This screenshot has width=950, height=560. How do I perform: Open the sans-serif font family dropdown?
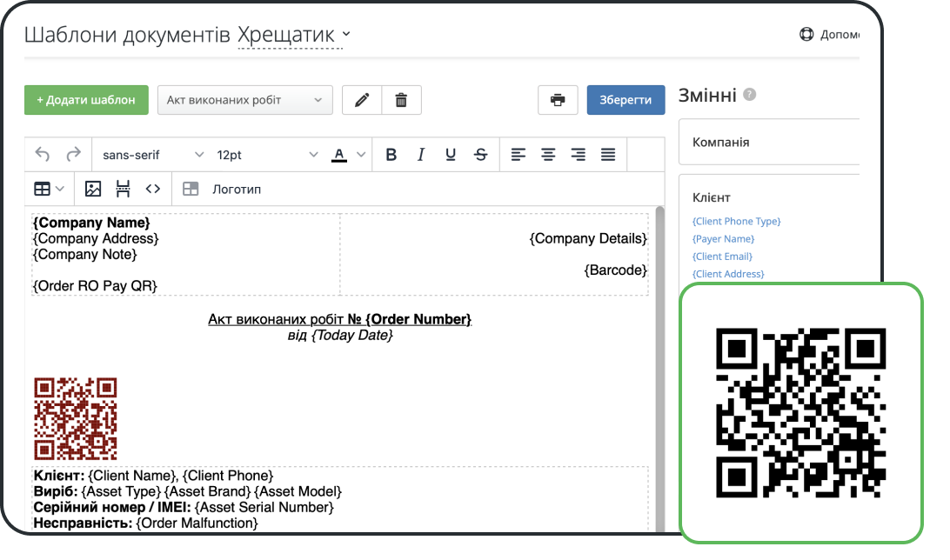coord(151,154)
